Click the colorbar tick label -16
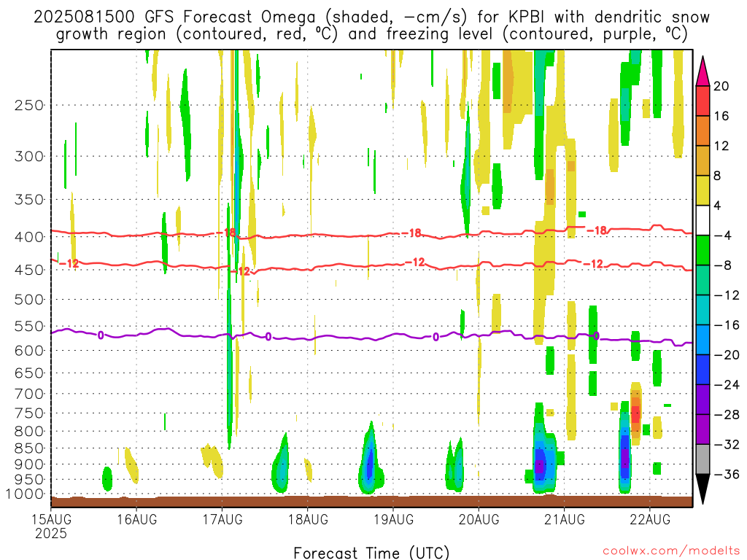 pos(727,325)
